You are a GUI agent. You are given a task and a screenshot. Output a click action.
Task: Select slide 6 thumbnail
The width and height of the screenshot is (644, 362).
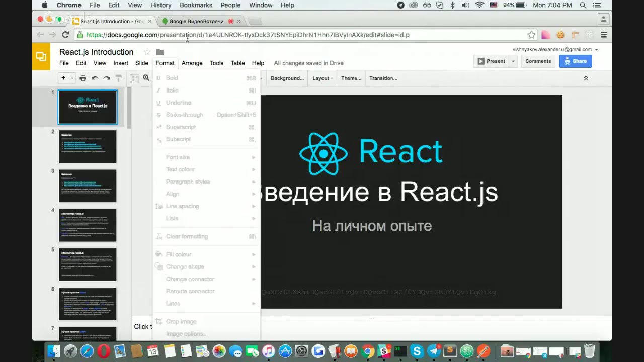tap(88, 304)
